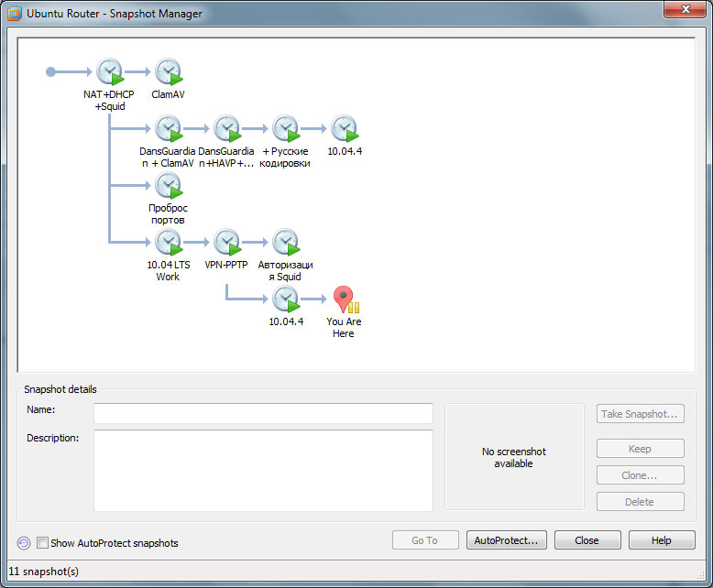Click the Keep button
Image resolution: width=713 pixels, height=588 pixels.
[641, 449]
